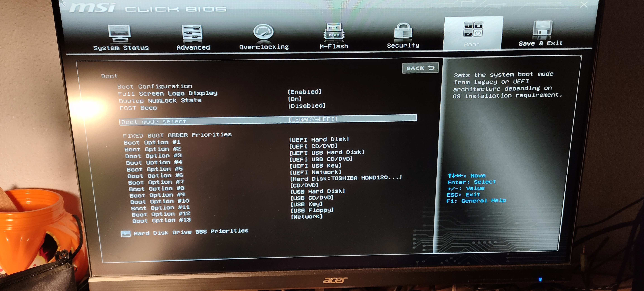Select the Boot Option #8 label
This screenshot has width=644, height=291.
point(157,189)
